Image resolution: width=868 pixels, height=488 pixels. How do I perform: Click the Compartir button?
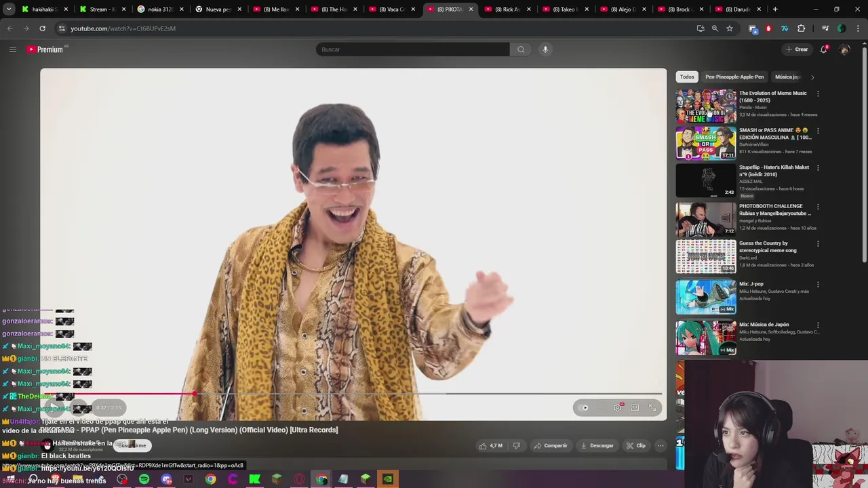pos(550,445)
